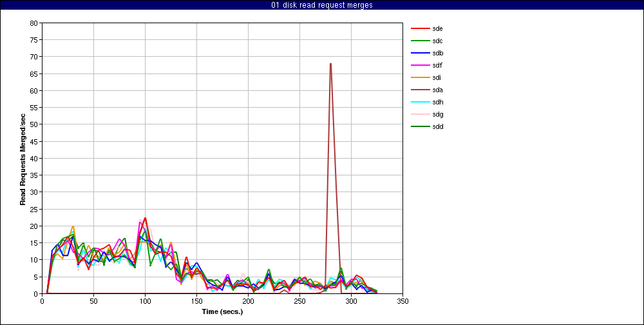Click the 'Read Requests Merged/sec' y-axis label
Image resolution: width=644 pixels, height=325 pixels.
[23, 159]
